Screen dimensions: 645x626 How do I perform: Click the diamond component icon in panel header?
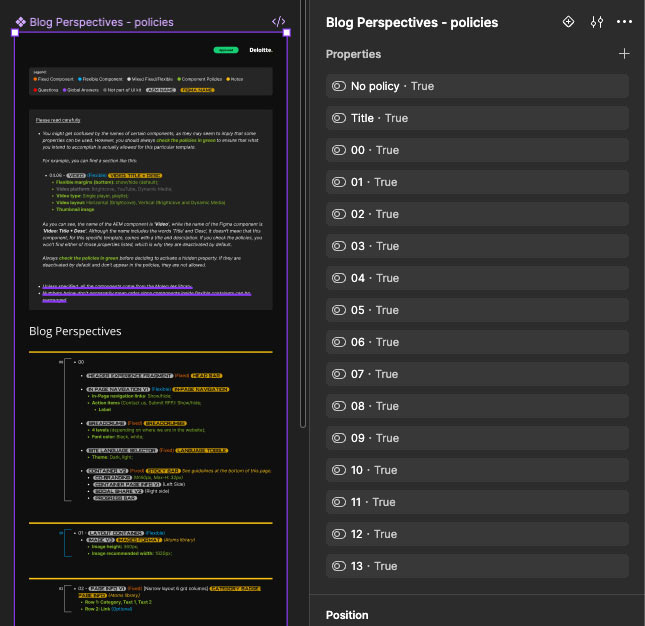[568, 22]
